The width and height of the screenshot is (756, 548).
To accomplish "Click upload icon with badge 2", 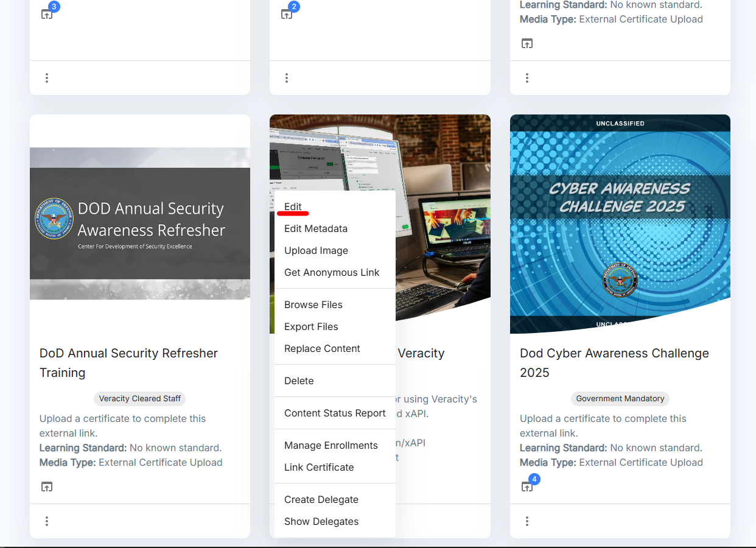I will [287, 14].
